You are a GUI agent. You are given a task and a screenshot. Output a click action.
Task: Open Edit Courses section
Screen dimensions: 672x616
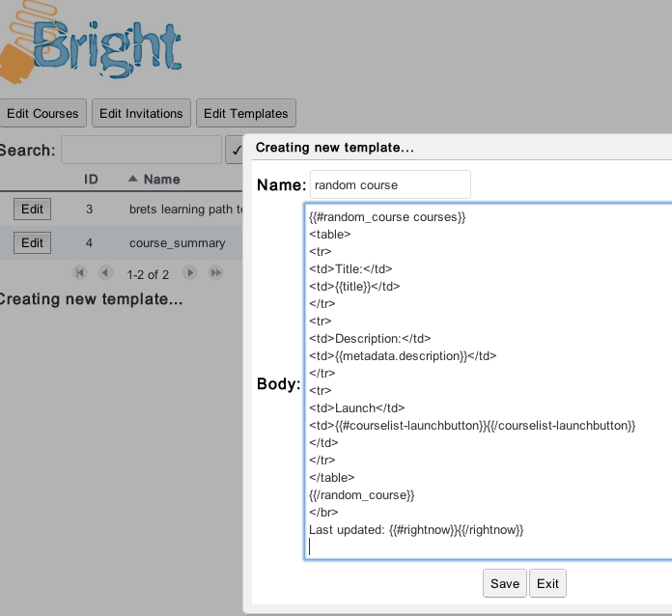[x=42, y=113]
